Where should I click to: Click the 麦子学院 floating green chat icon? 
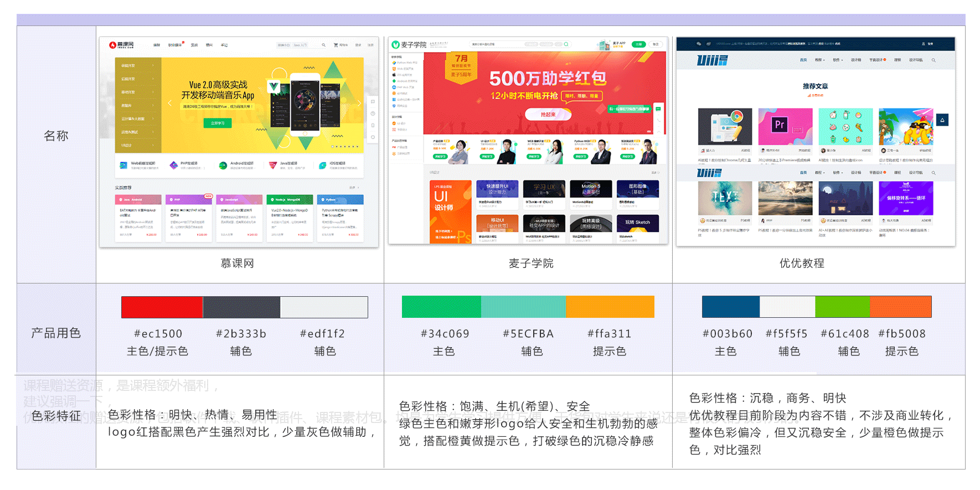[659, 109]
